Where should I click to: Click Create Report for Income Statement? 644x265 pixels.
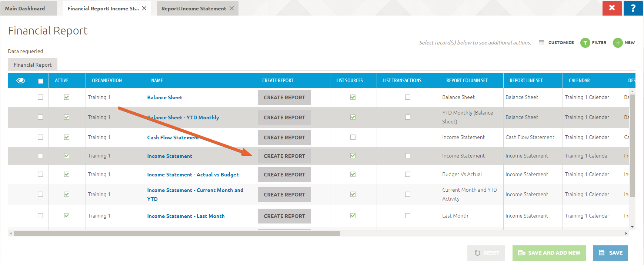coord(284,156)
